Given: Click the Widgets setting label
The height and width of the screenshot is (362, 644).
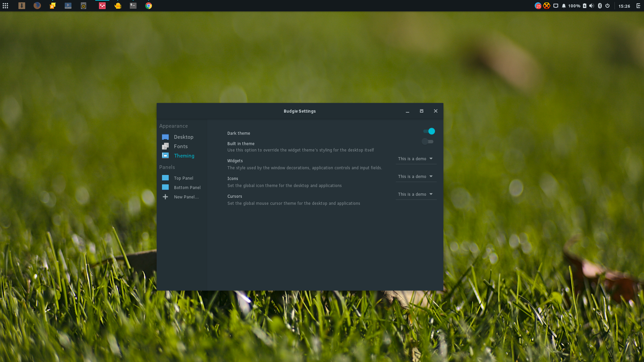Looking at the screenshot, I should pyautogui.click(x=235, y=161).
